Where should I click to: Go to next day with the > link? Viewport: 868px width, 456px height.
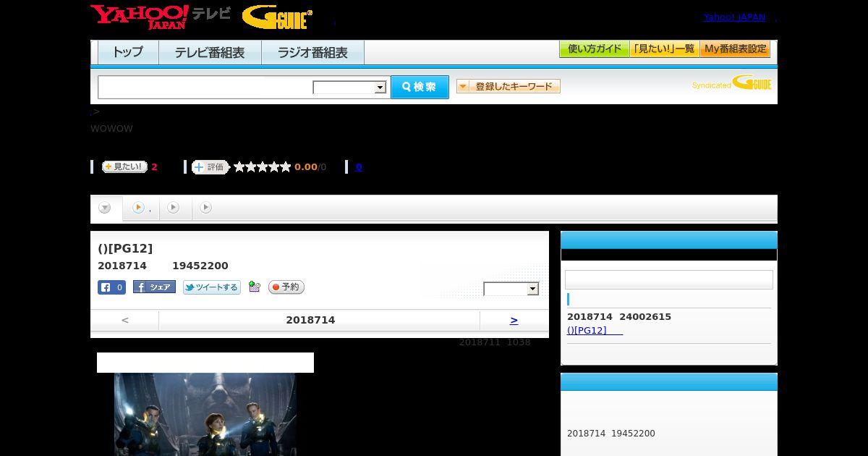(514, 320)
